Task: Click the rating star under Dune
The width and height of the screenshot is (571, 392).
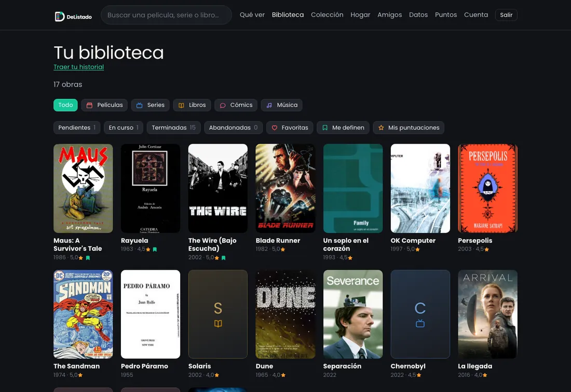Action: pyautogui.click(x=283, y=375)
